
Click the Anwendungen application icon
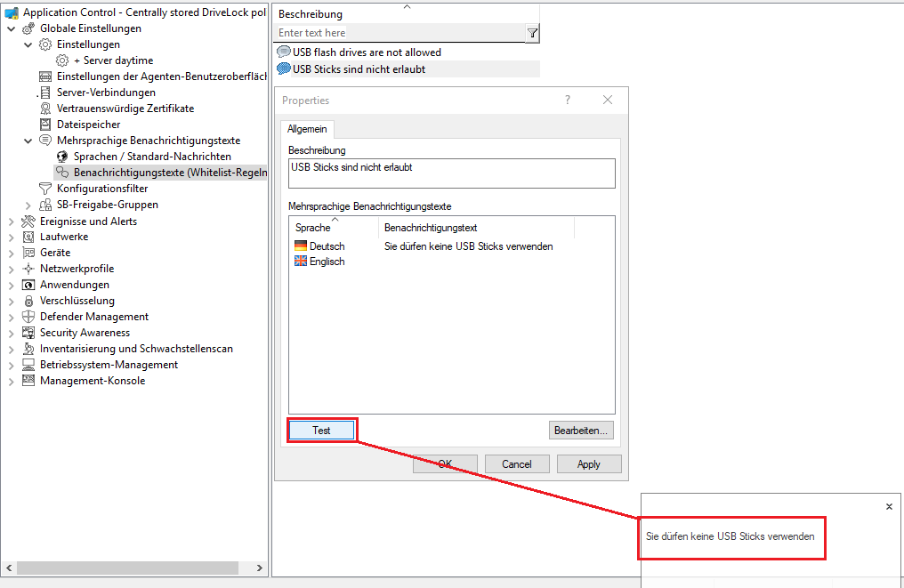point(28,285)
